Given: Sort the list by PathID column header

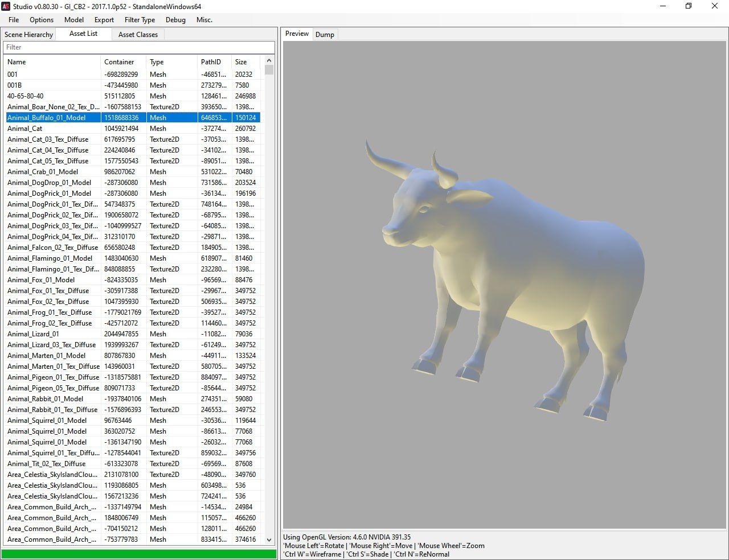Looking at the screenshot, I should (x=214, y=62).
